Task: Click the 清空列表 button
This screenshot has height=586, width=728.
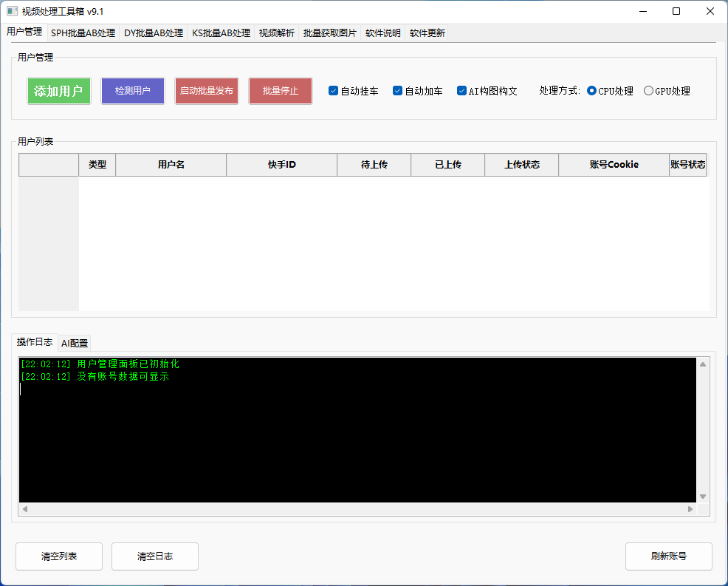Action: point(59,556)
